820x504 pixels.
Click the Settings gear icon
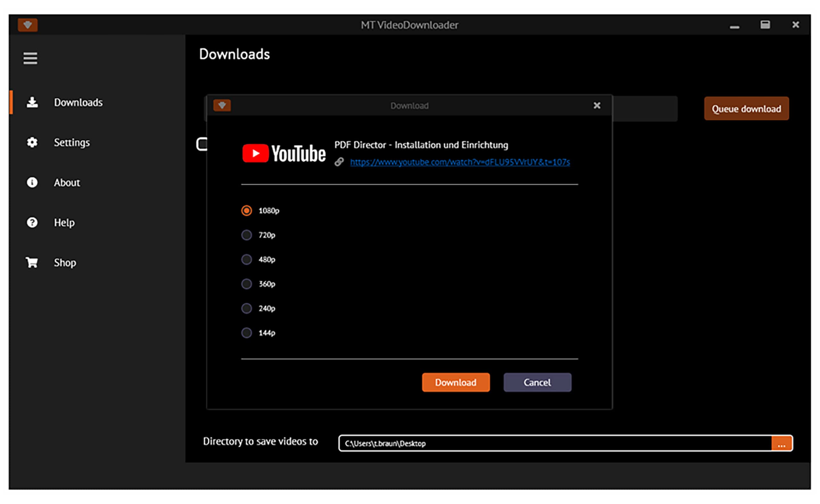(x=32, y=142)
